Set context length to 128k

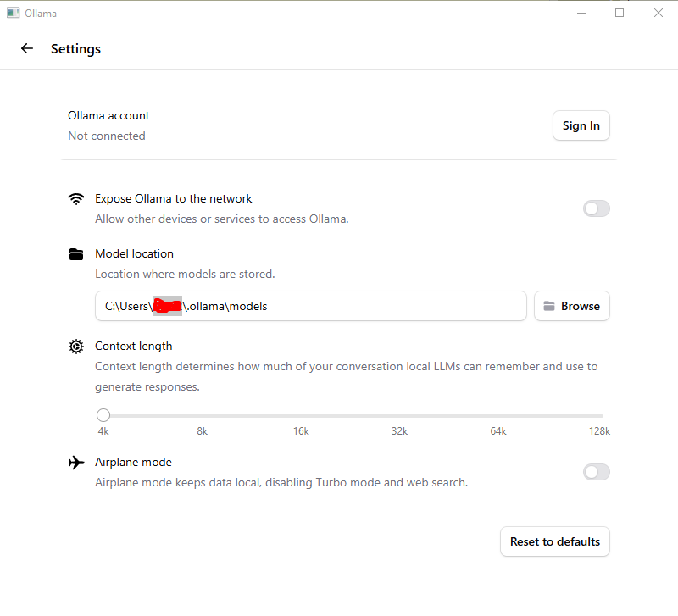(x=599, y=431)
